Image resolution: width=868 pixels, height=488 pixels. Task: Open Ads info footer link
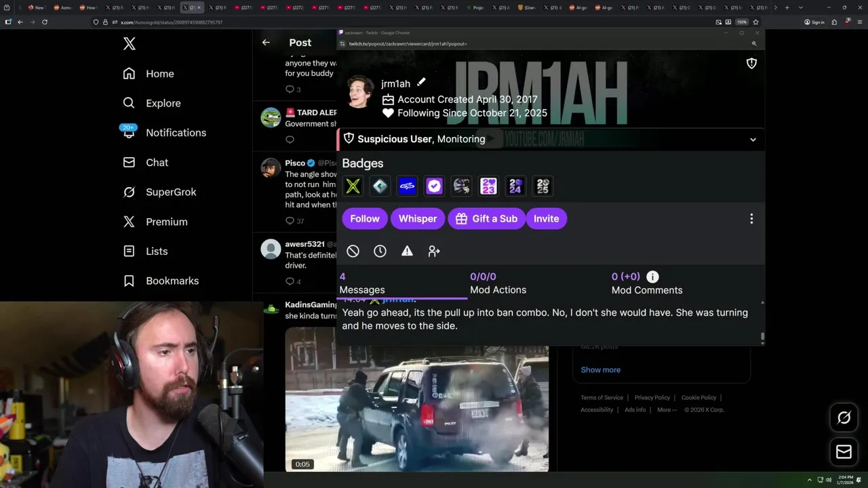[x=635, y=410]
